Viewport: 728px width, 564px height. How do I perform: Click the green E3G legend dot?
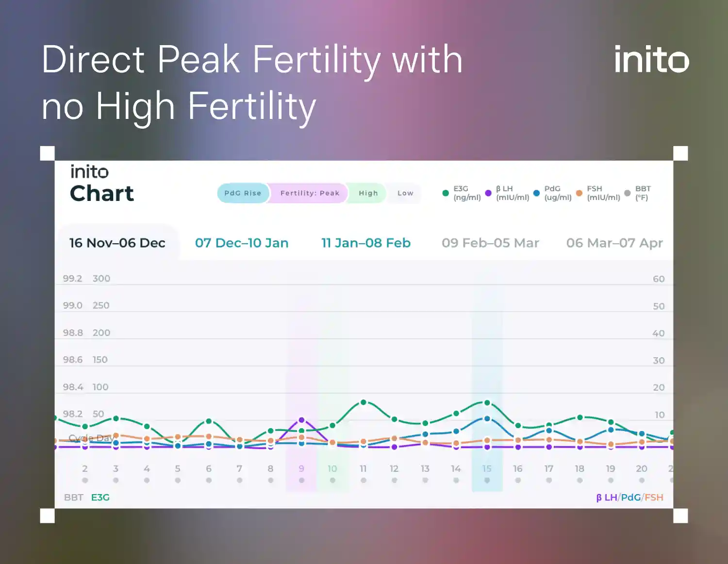pos(446,193)
